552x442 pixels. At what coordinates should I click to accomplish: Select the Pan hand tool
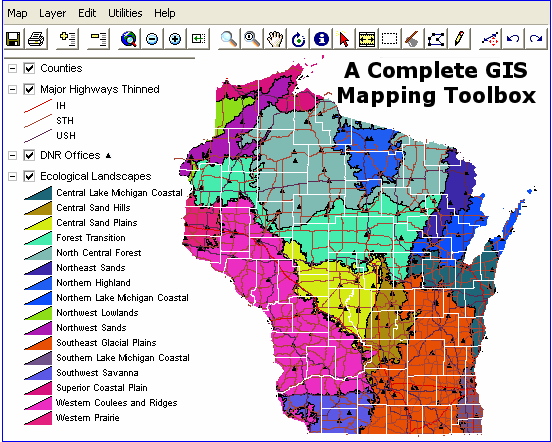click(x=275, y=38)
